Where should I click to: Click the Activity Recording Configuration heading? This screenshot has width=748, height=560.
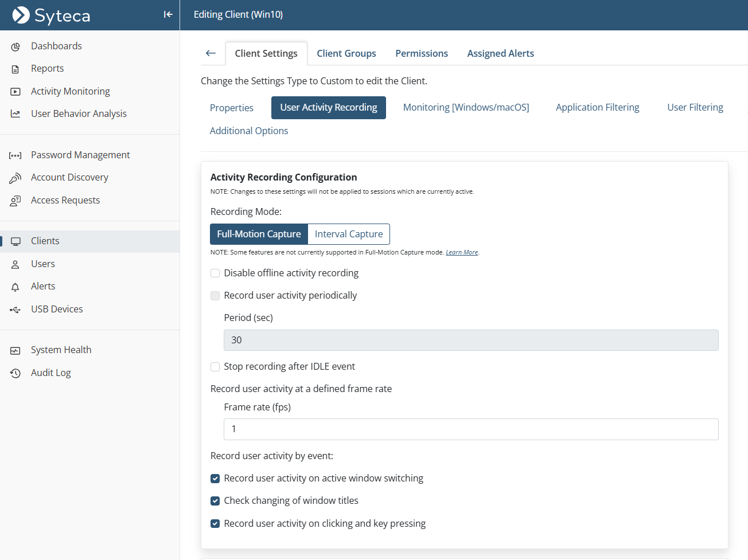point(283,177)
